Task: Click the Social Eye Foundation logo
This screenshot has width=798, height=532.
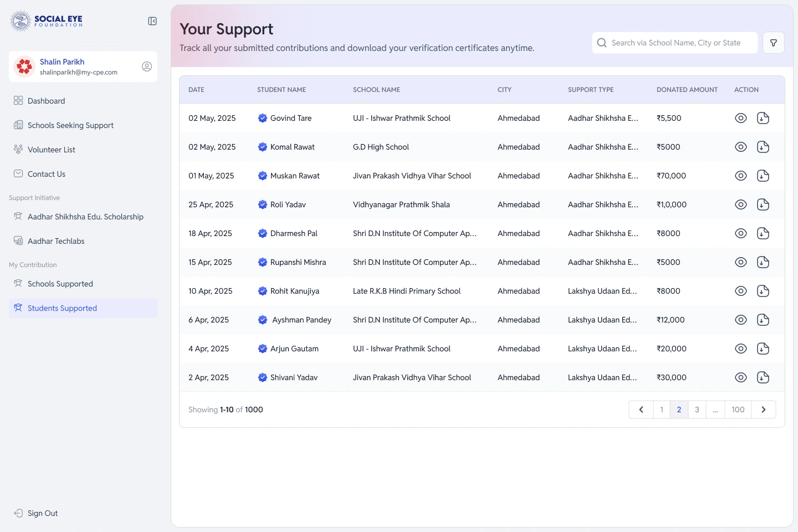Action: pyautogui.click(x=47, y=21)
